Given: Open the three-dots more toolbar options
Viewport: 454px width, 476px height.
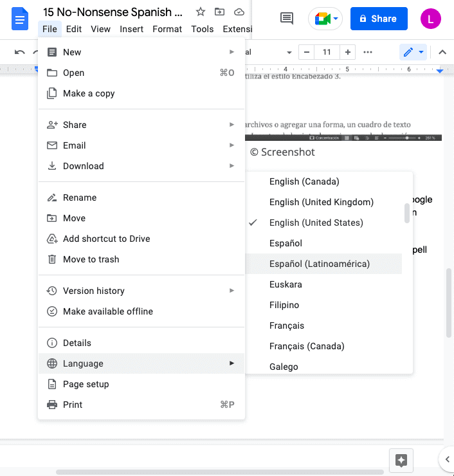Looking at the screenshot, I should tap(368, 52).
